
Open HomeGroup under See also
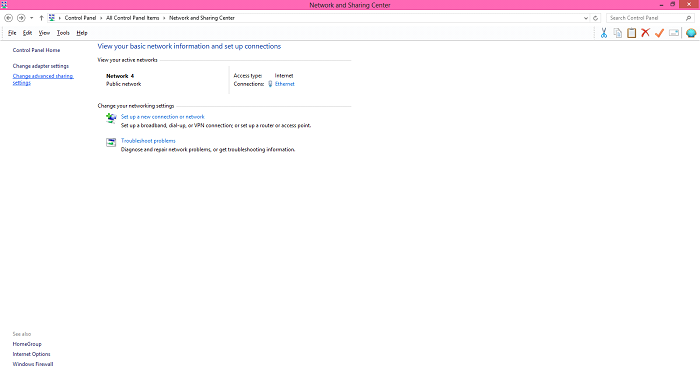(27, 344)
